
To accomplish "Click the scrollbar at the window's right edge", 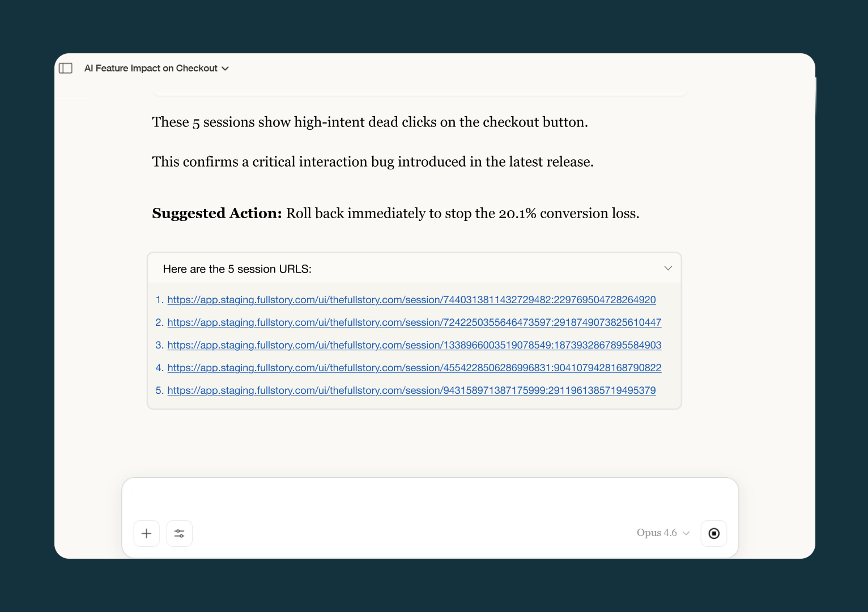I will coord(815,96).
